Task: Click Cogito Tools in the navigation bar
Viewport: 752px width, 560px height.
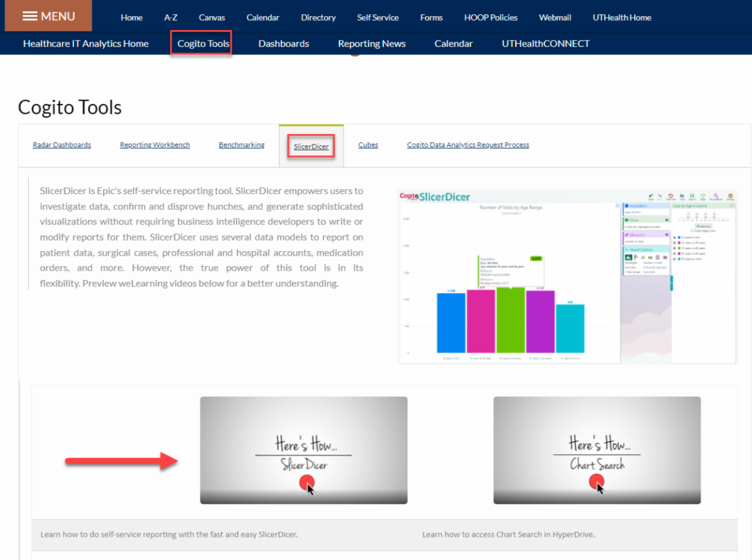Action: coord(203,43)
